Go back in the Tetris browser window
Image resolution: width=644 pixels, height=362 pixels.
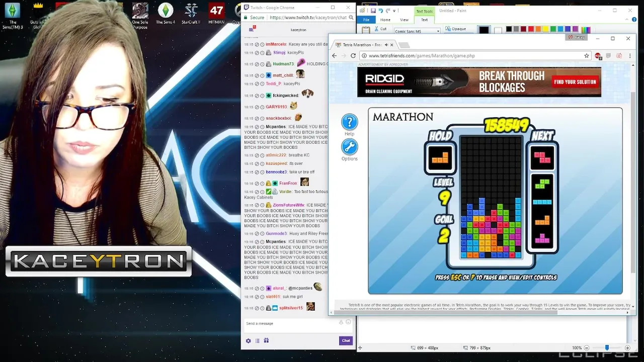click(335, 56)
